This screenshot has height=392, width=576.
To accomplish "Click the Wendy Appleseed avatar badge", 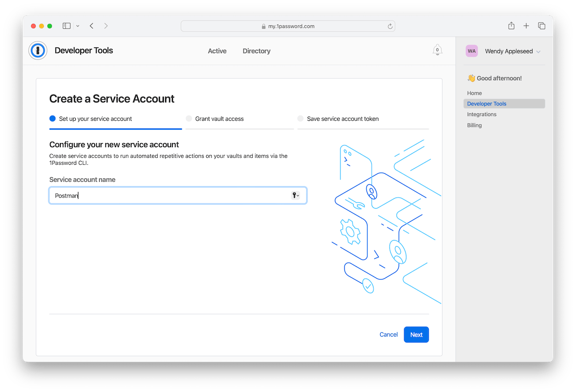I will click(471, 51).
